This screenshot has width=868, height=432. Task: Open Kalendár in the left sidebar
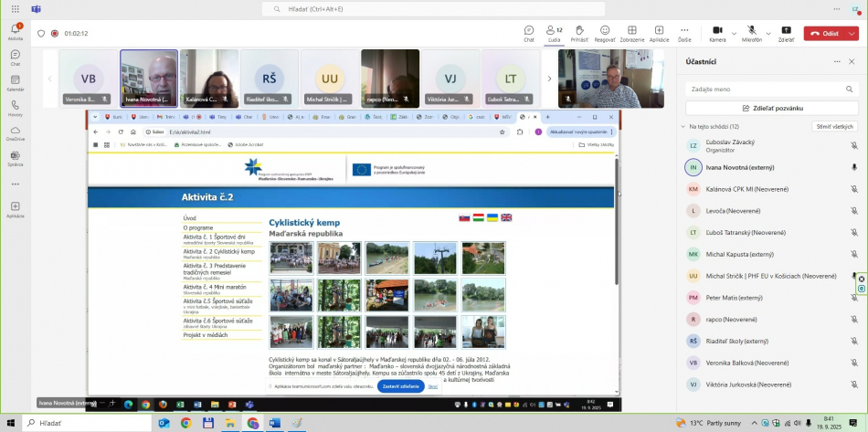pyautogui.click(x=16, y=83)
